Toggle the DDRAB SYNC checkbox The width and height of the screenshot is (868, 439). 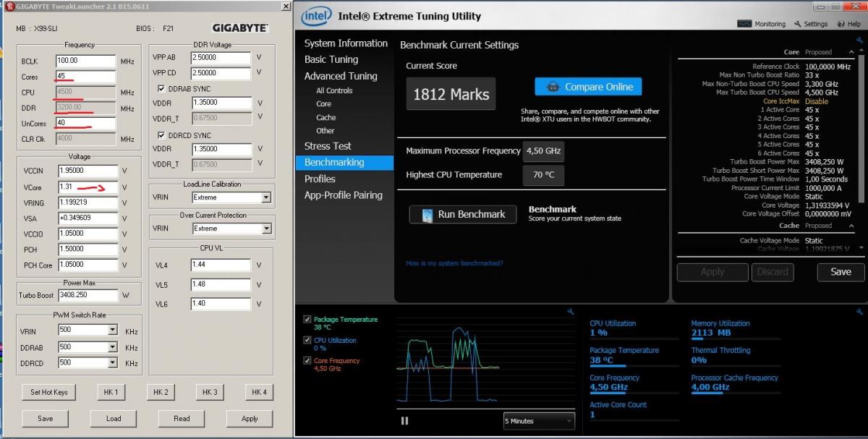(x=162, y=88)
